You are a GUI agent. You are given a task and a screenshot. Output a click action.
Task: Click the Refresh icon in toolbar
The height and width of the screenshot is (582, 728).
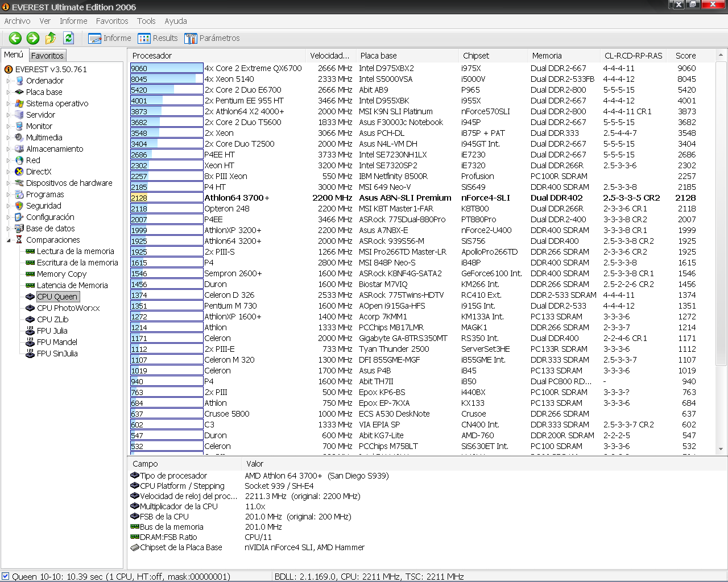coord(69,38)
